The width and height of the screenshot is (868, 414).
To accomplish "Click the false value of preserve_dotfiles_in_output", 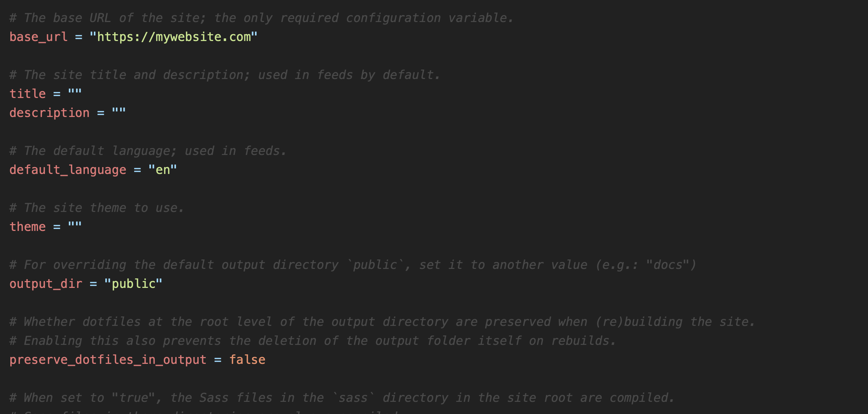I will click(247, 360).
